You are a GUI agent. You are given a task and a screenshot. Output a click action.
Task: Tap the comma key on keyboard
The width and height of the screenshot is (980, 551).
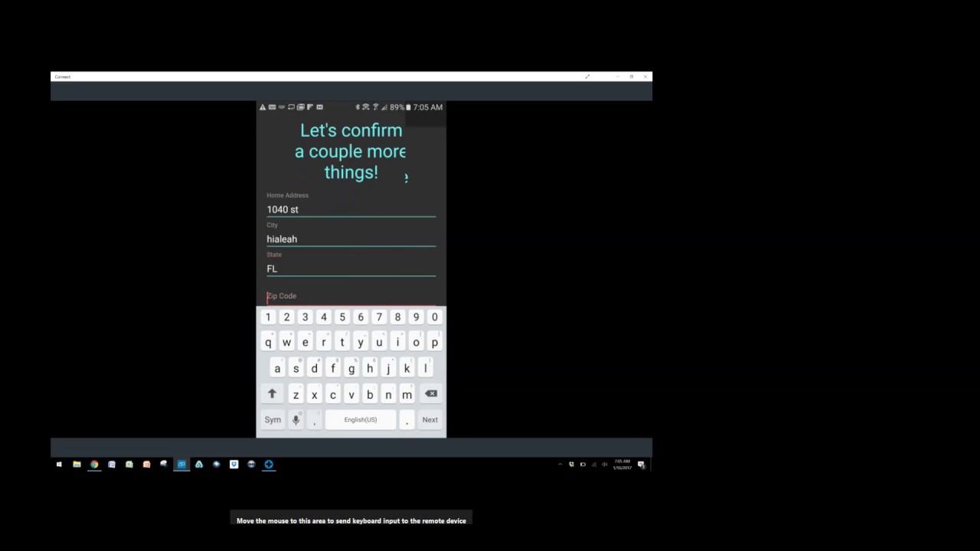click(315, 419)
